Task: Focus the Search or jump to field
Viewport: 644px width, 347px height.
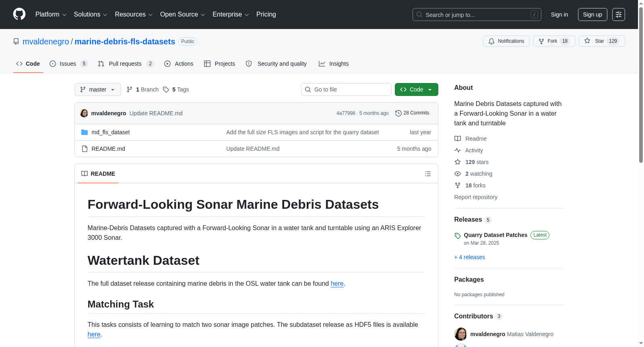Action: pos(477,15)
